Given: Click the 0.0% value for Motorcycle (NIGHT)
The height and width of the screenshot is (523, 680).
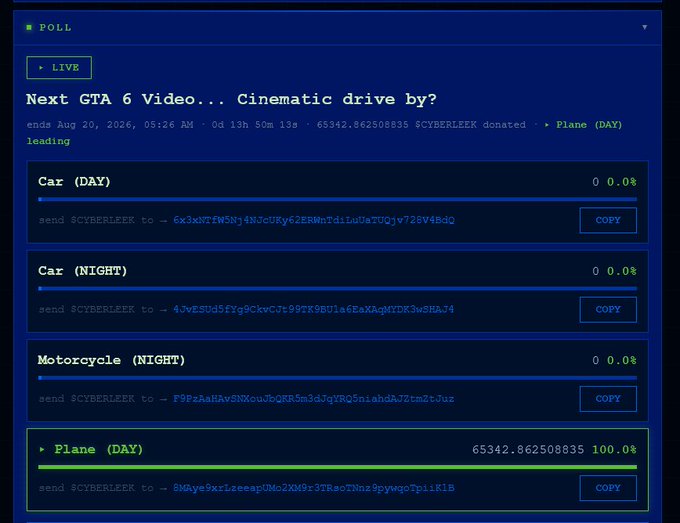Looking at the screenshot, I should click(621, 360).
